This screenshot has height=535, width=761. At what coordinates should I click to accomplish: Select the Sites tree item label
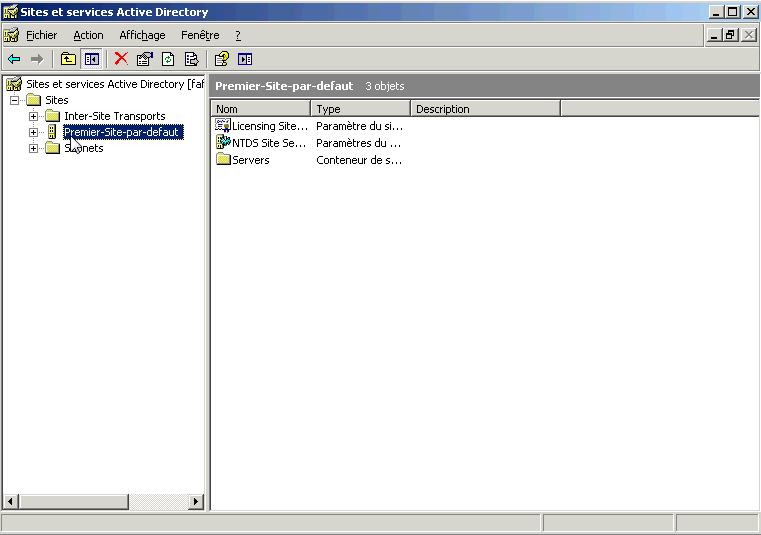pyautogui.click(x=57, y=100)
